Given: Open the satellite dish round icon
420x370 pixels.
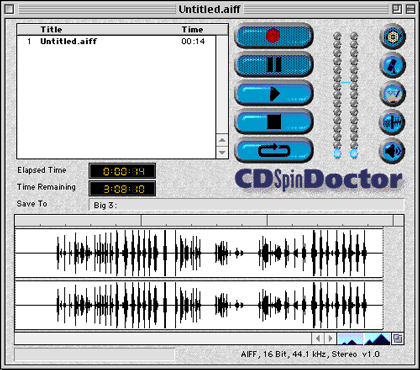Looking at the screenshot, I should pyautogui.click(x=393, y=65).
